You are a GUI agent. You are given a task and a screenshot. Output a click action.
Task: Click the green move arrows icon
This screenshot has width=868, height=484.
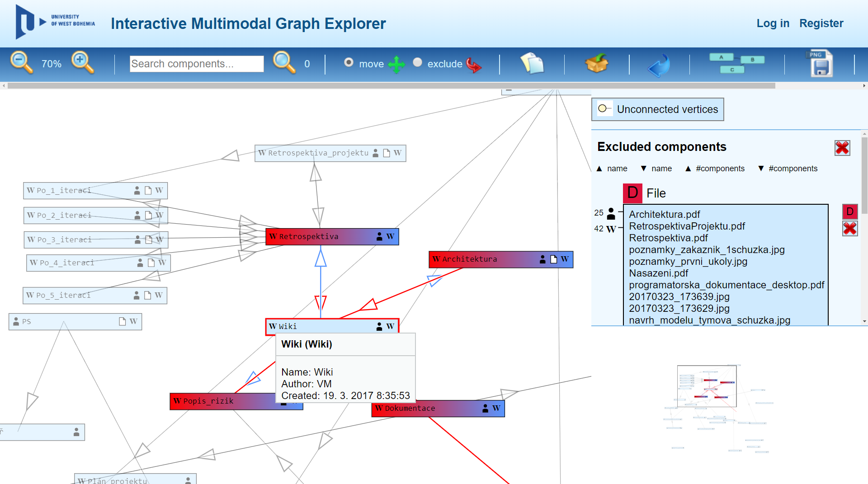[x=396, y=65]
